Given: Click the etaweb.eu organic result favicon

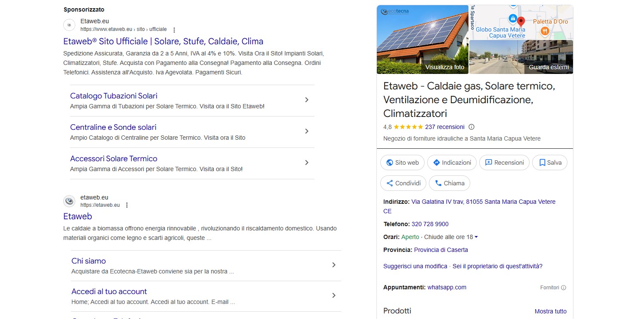Looking at the screenshot, I should (x=69, y=201).
